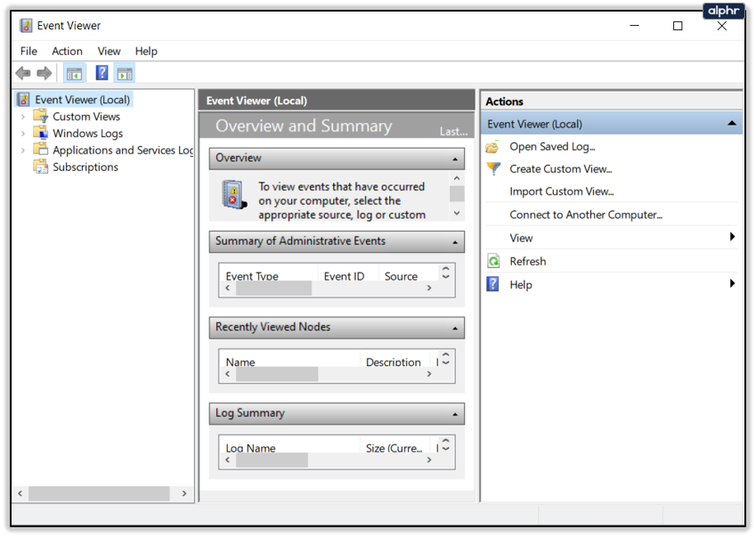Click the Open Saved Log folder icon
The width and height of the screenshot is (756, 537).
coord(492,147)
